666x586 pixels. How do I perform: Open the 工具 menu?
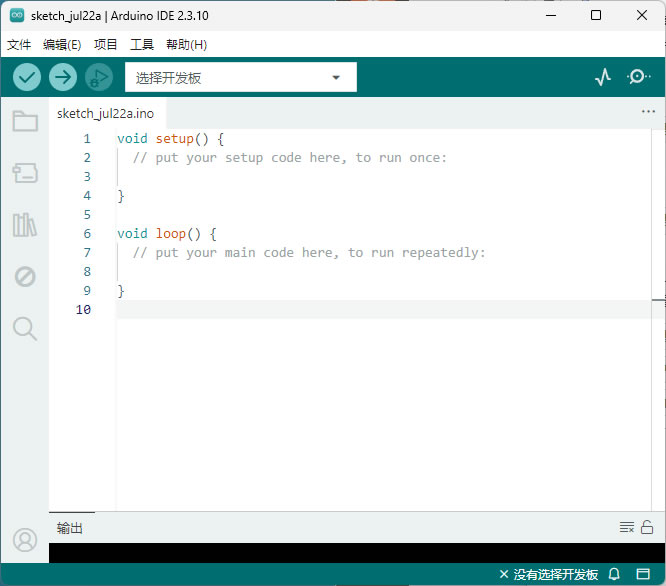coord(142,45)
